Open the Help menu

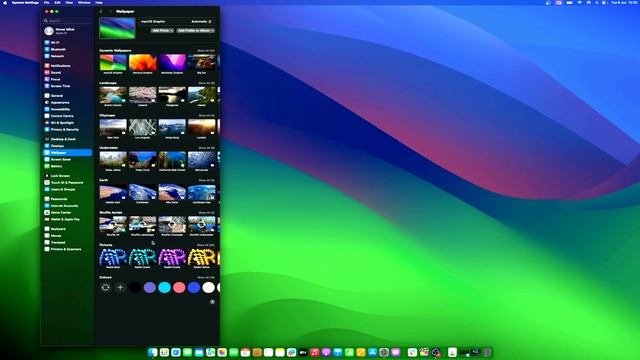pos(99,2)
